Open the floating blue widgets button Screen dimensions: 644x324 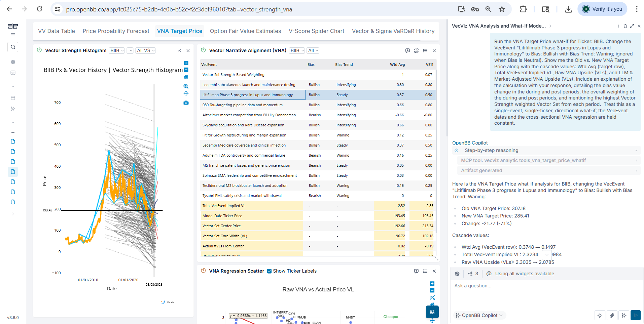point(432,312)
